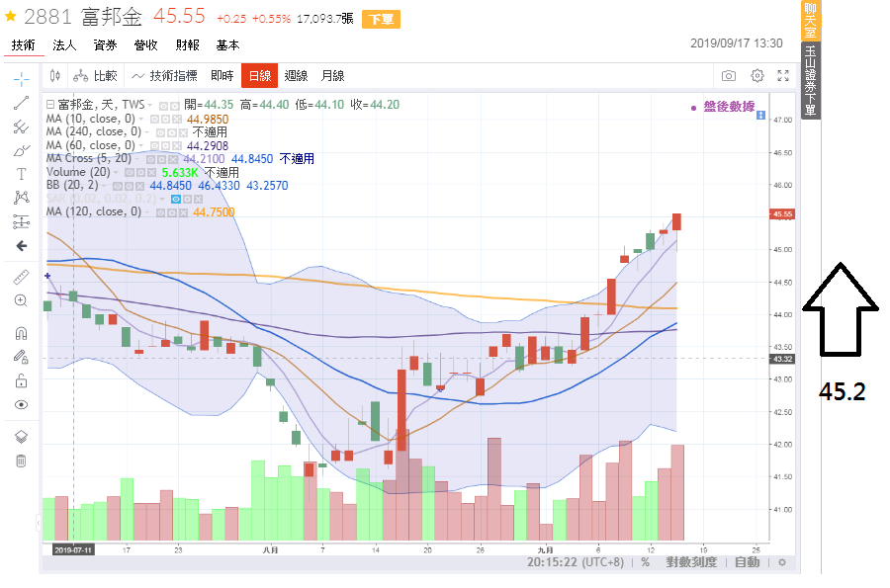Click the back arrow in drawing toolbar
The height and width of the screenshot is (588, 890).
[x=21, y=245]
